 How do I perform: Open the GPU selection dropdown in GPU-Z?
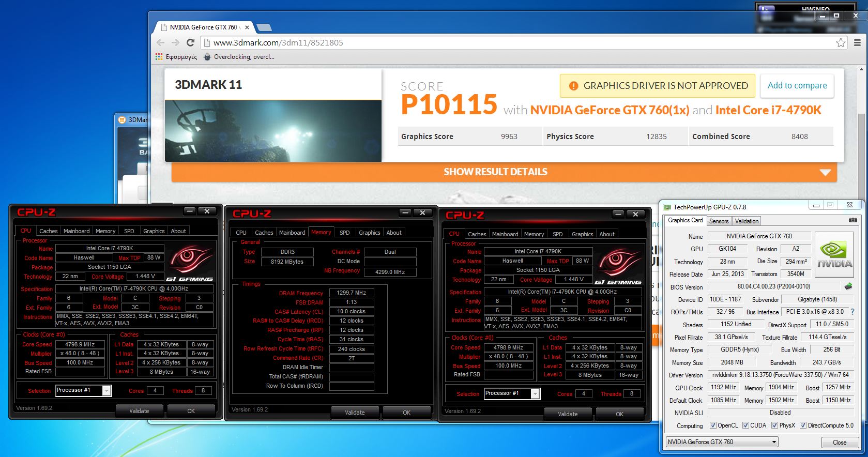point(722,442)
